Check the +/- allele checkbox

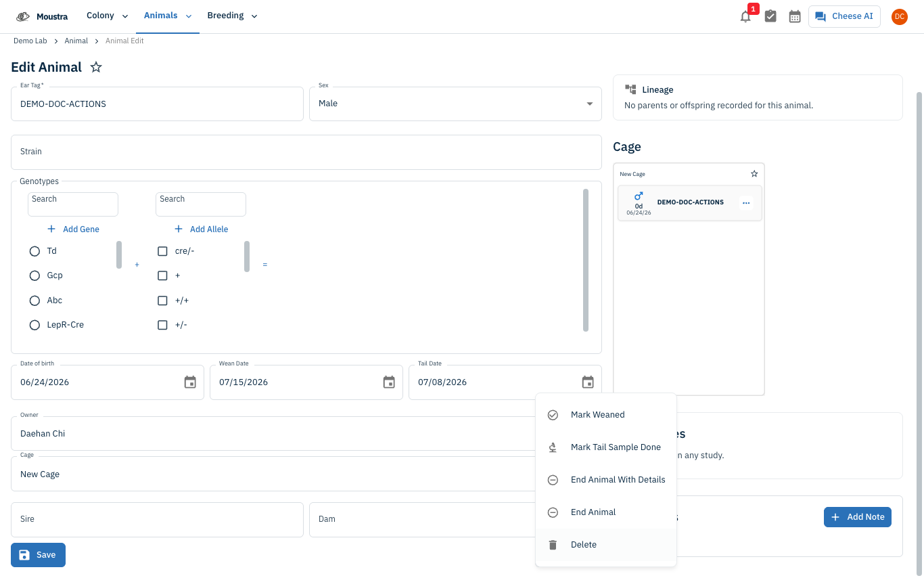point(162,325)
